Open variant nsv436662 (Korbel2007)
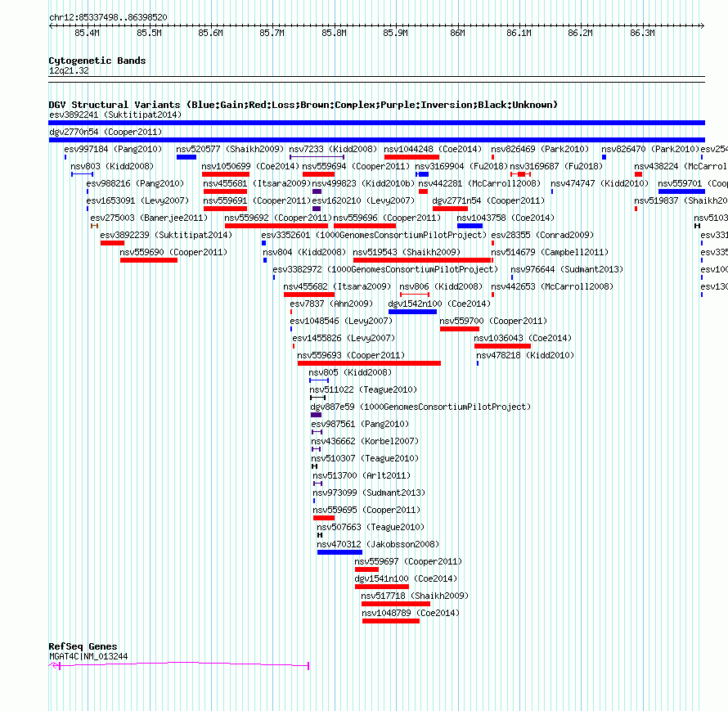Viewport: 728px width, 711px height. tap(365, 441)
